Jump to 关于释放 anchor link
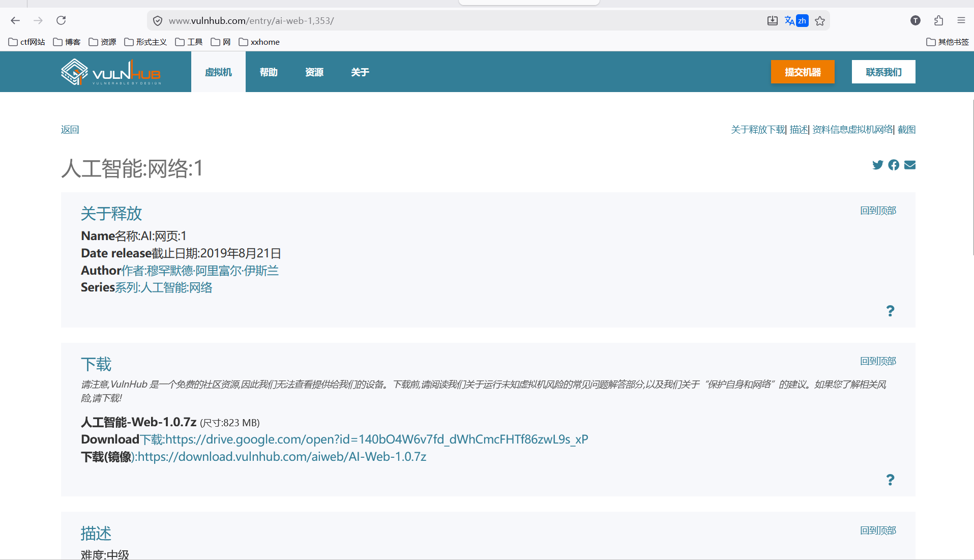974x560 pixels. coord(749,130)
